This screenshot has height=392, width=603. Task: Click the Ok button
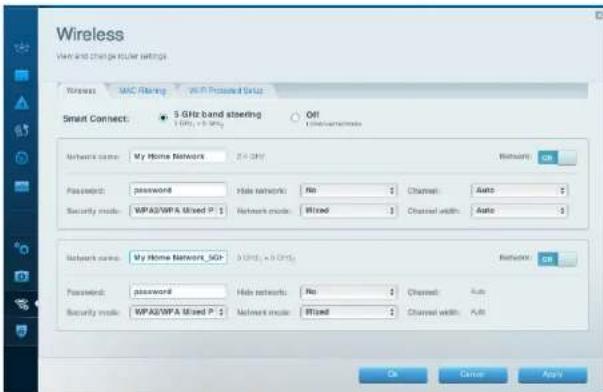coord(393,375)
